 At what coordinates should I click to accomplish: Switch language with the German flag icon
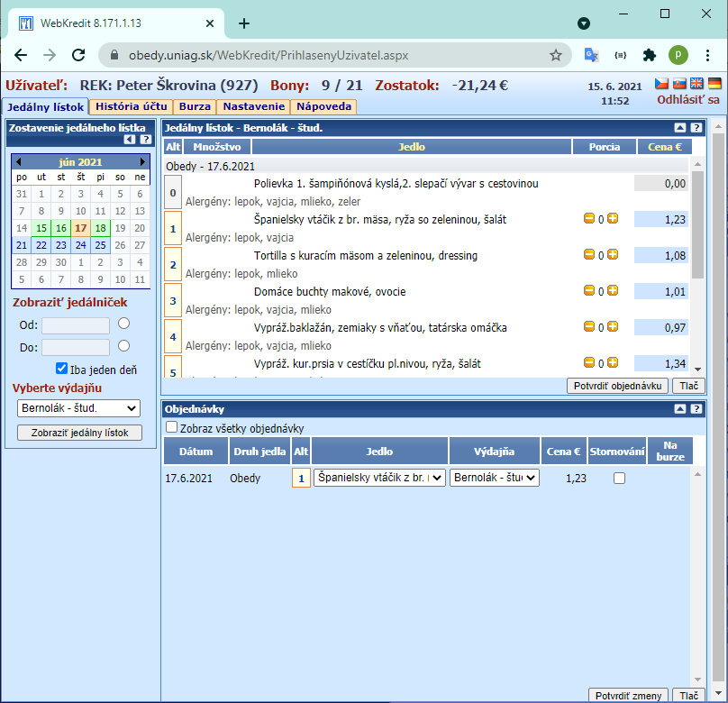714,84
